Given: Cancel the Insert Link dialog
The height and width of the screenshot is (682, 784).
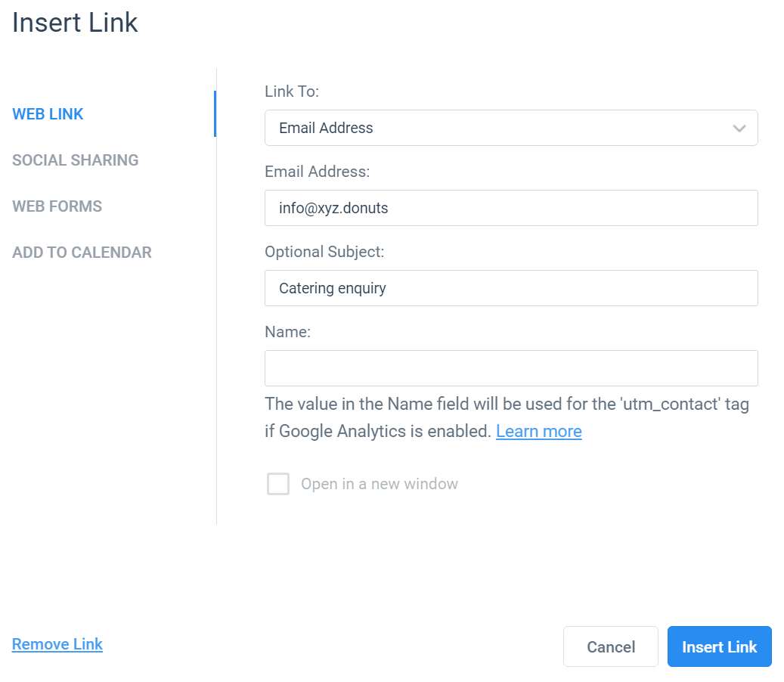Looking at the screenshot, I should [611, 646].
